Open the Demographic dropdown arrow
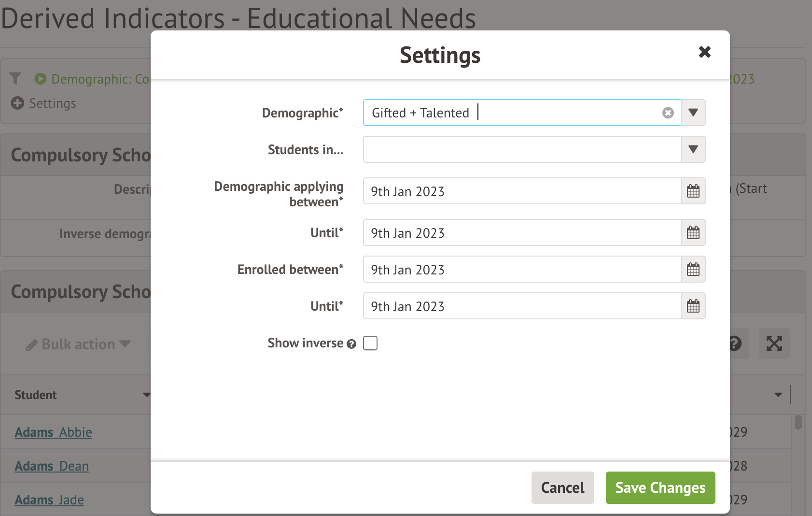Image resolution: width=812 pixels, height=516 pixels. pos(693,113)
